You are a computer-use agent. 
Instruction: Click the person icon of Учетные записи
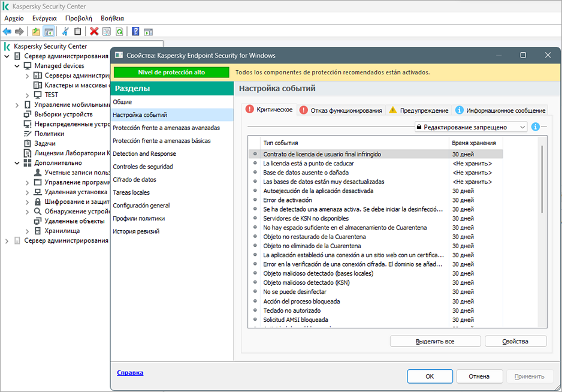tap(38, 172)
